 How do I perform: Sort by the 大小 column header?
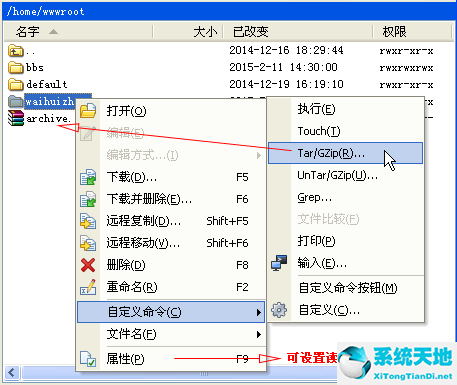188,32
